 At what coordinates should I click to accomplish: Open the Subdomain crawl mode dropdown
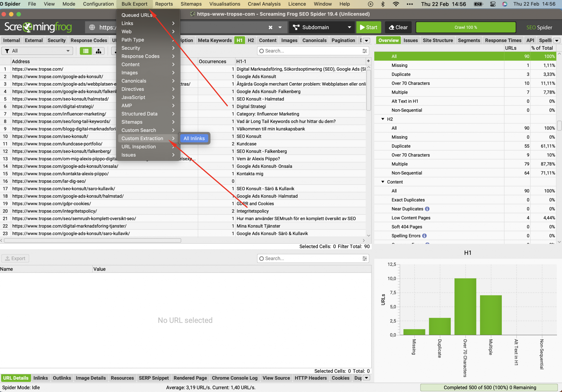pos(322,27)
